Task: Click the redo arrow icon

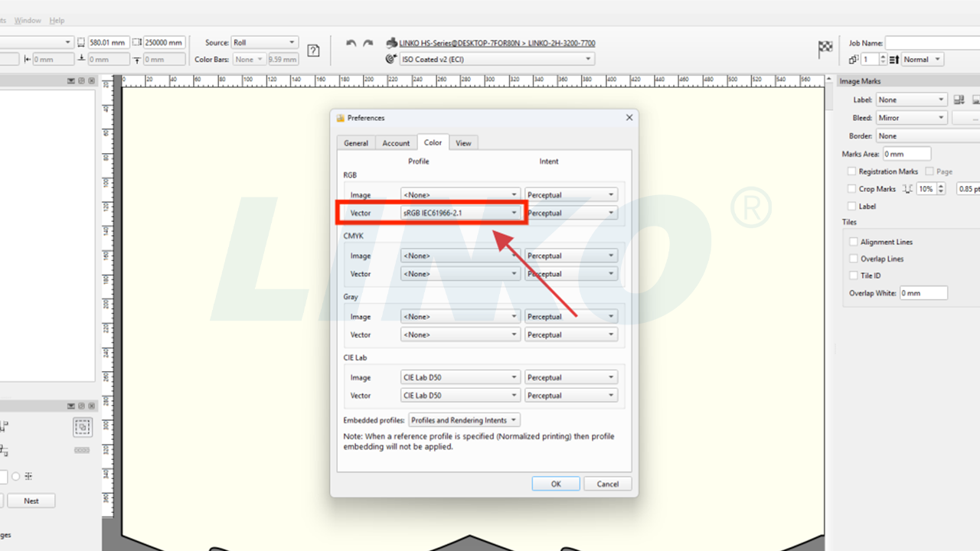Action: click(x=368, y=44)
